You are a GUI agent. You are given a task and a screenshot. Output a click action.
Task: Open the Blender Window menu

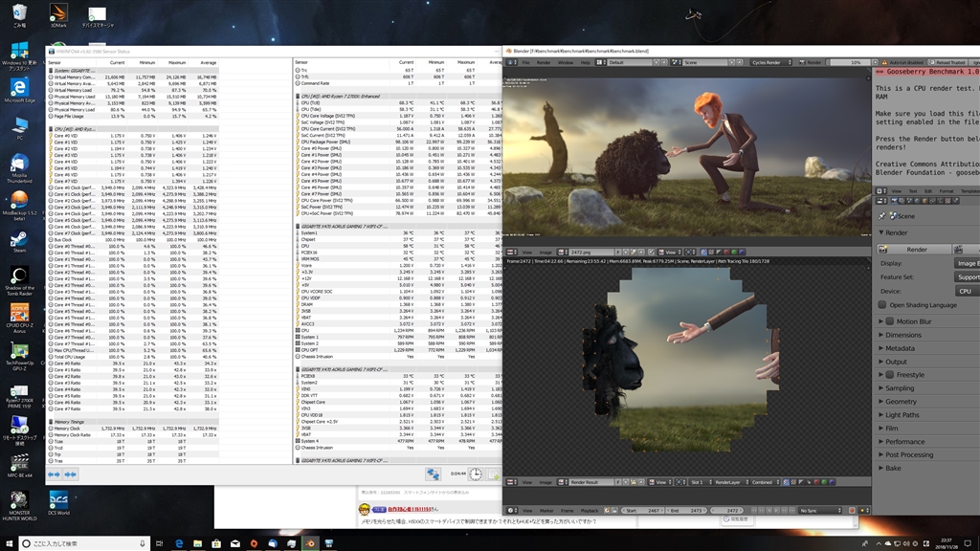[x=568, y=62]
